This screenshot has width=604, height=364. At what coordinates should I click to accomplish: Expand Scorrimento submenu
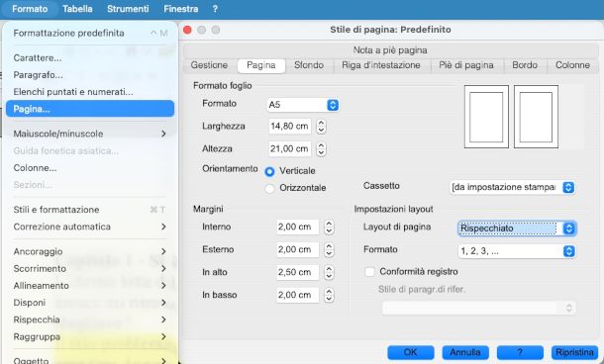(x=90, y=269)
